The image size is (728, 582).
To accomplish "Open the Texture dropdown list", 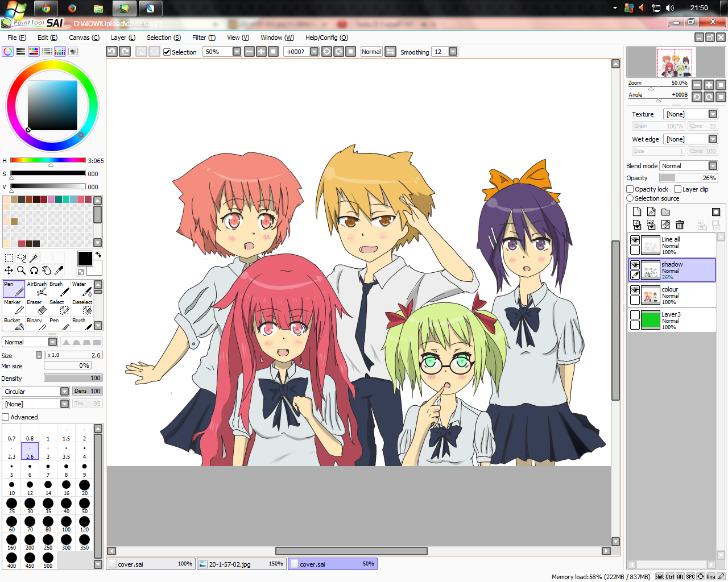I will tap(690, 114).
